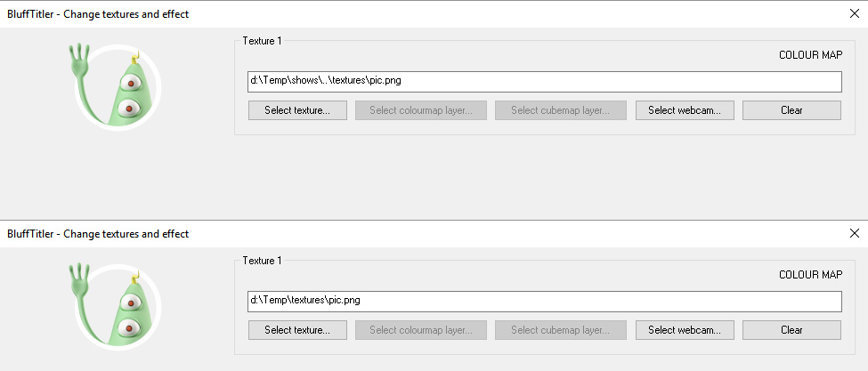This screenshot has width=868, height=371.
Task: Close the upper Change textures and effect dialog
Action: [854, 14]
